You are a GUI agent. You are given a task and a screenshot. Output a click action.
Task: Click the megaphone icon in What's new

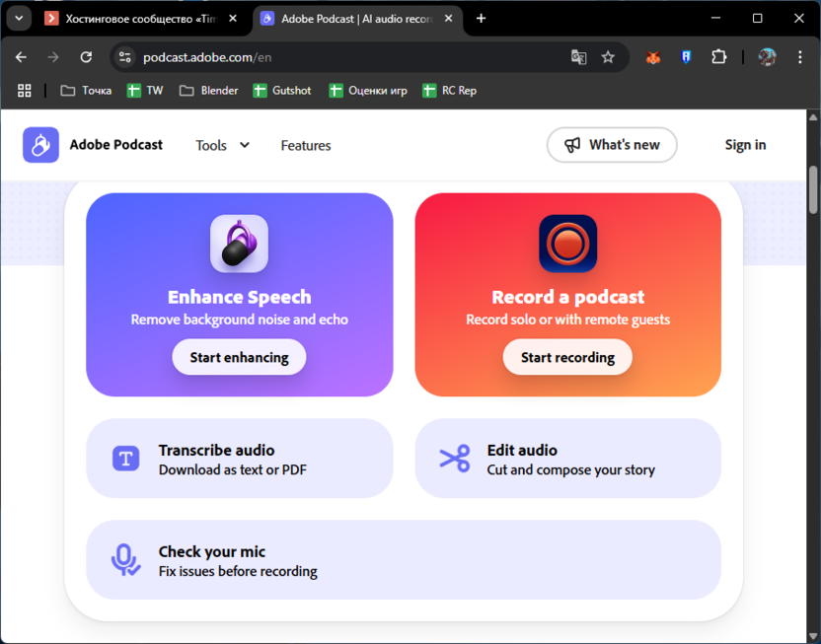572,145
